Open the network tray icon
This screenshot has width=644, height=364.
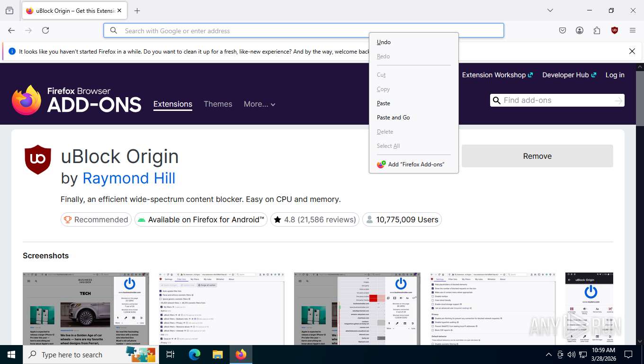(x=583, y=355)
